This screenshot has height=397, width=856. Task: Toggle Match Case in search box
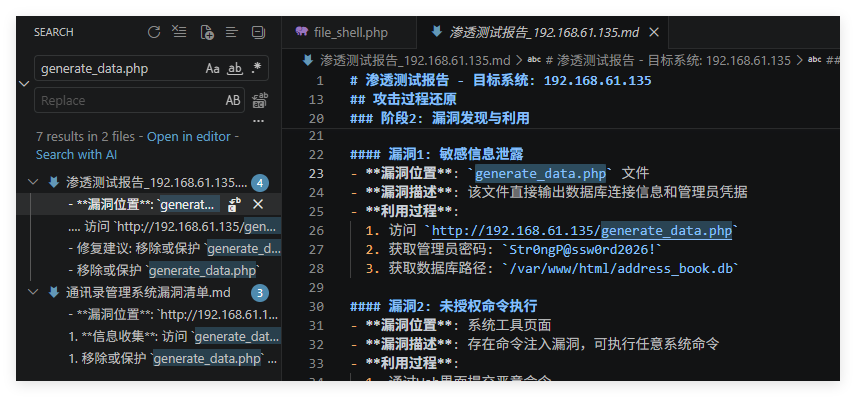(x=212, y=69)
